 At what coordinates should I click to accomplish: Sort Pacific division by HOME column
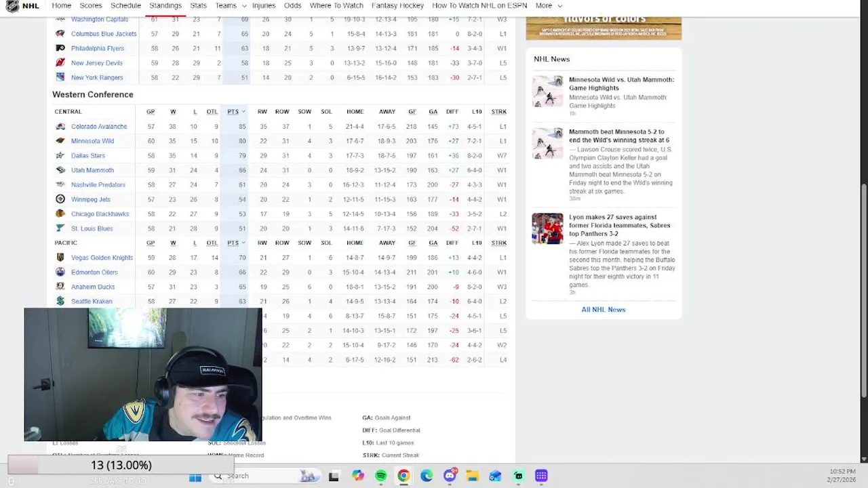pyautogui.click(x=355, y=243)
